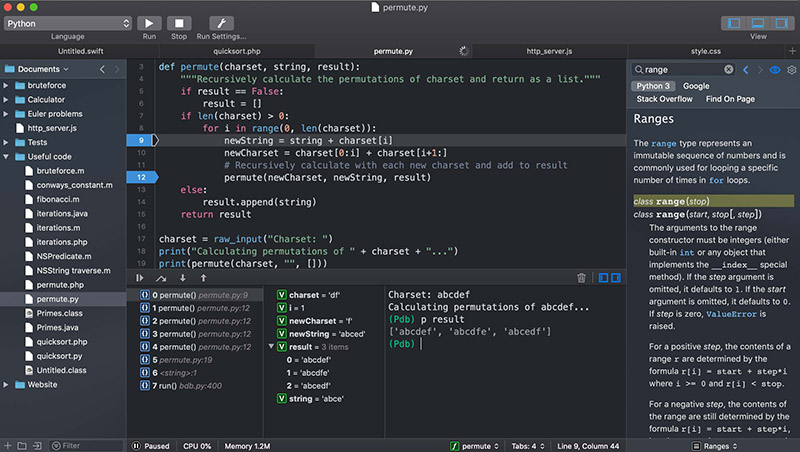This screenshot has width=800, height=452.
Task: Open the Ranges section dropdown
Action: point(714,446)
